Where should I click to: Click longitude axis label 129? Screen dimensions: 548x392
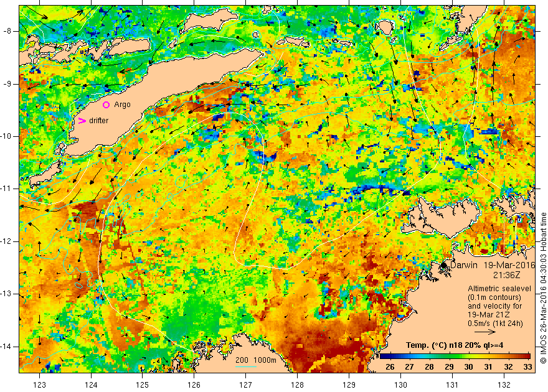(349, 385)
